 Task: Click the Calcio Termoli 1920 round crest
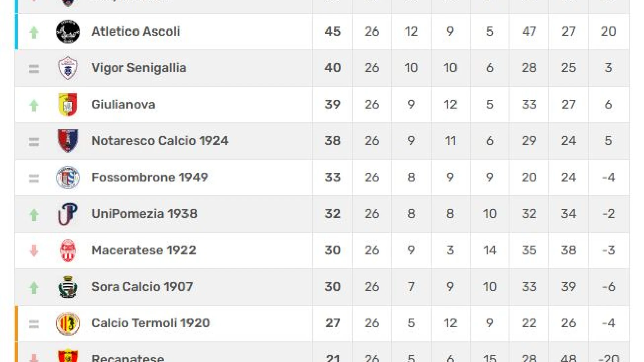coord(68,323)
